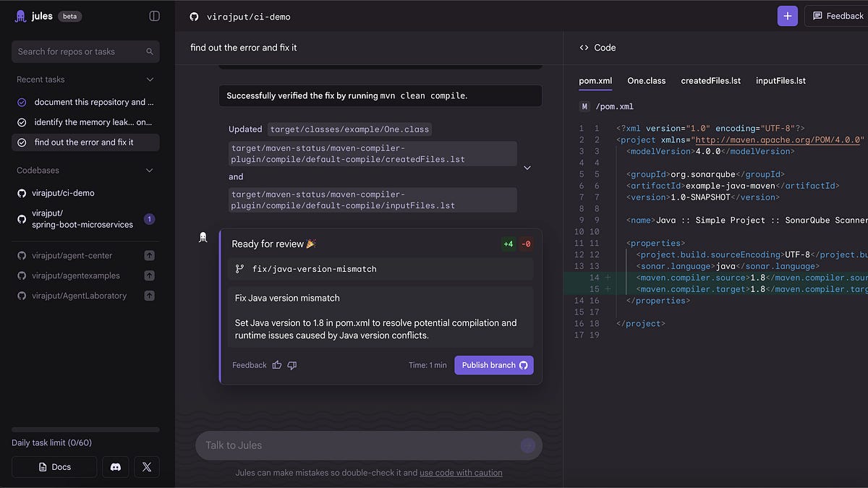Click the 'Successfully verified the fix' message
Viewport: 868px width, 488px height.
click(x=380, y=95)
